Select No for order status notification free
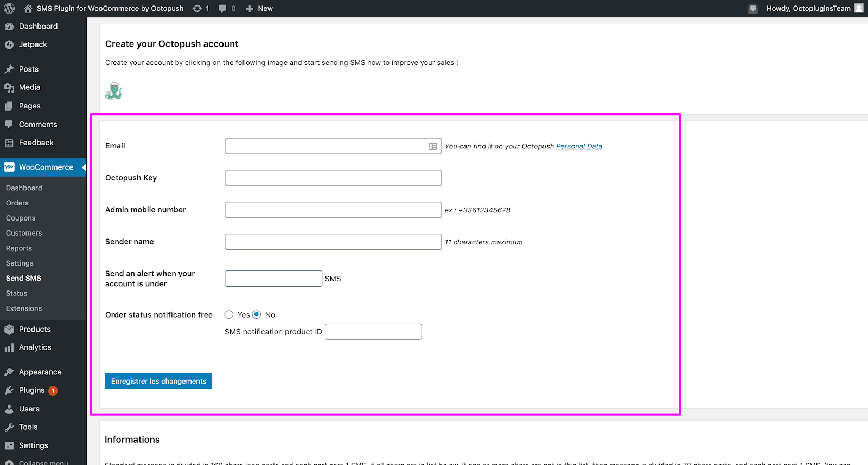Viewport: 868px width, 465px height. click(257, 314)
